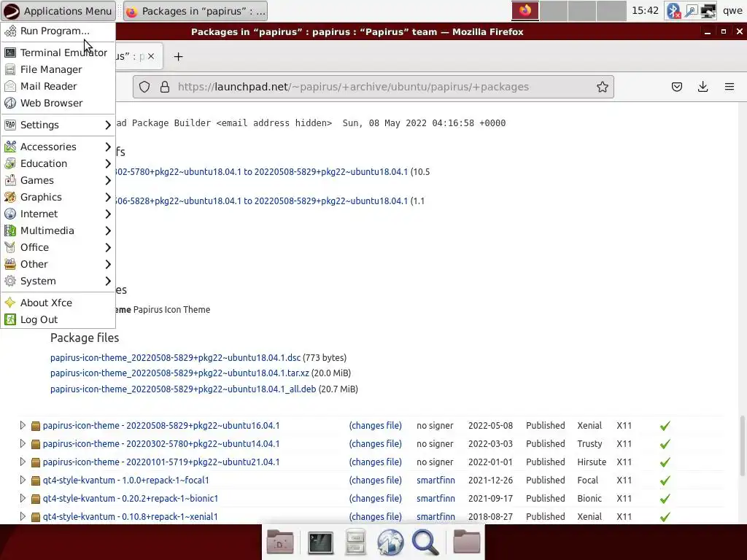Open the Save to Pocket icon

[676, 87]
